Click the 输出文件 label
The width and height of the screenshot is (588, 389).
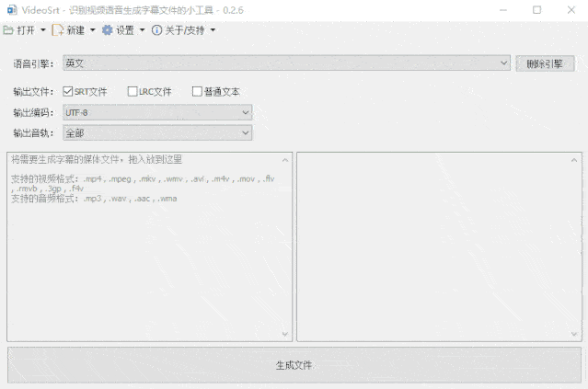coord(33,91)
